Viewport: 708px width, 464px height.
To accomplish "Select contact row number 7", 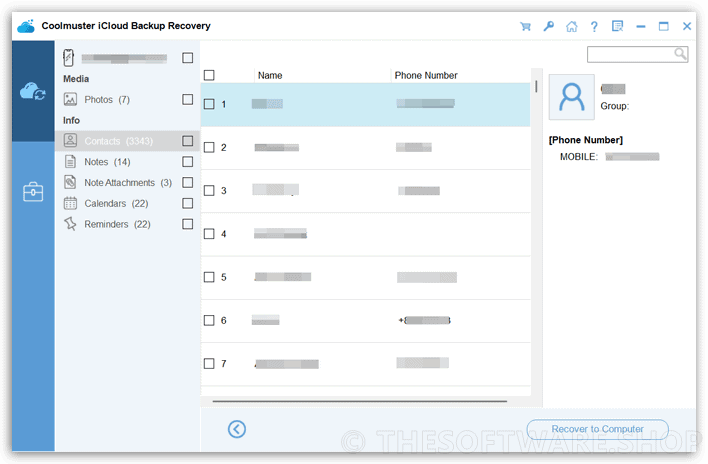I will (365, 364).
